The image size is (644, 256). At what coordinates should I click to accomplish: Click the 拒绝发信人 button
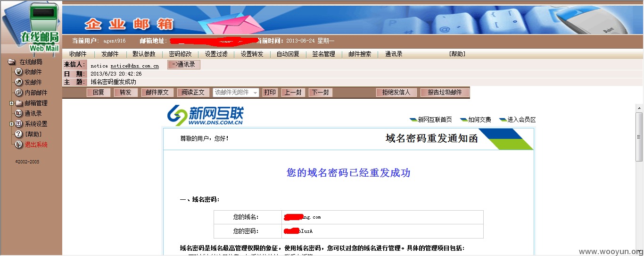coord(396,93)
